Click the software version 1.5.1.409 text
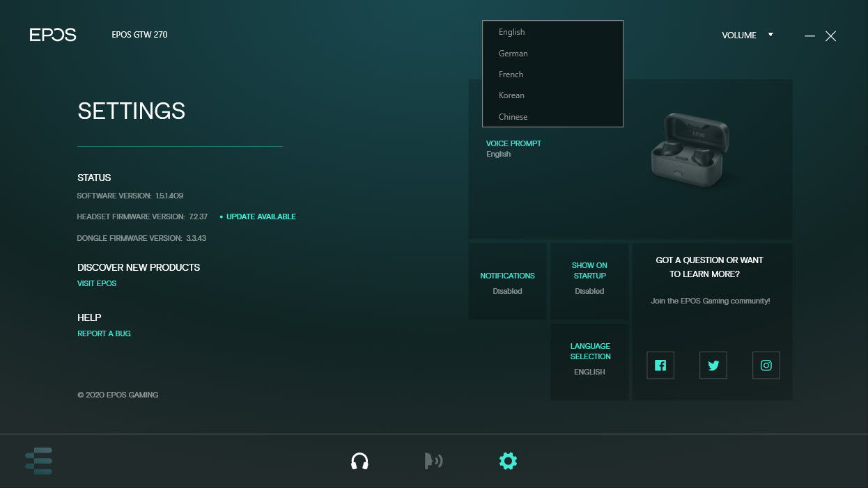Image resolution: width=868 pixels, height=488 pixels. tap(130, 196)
